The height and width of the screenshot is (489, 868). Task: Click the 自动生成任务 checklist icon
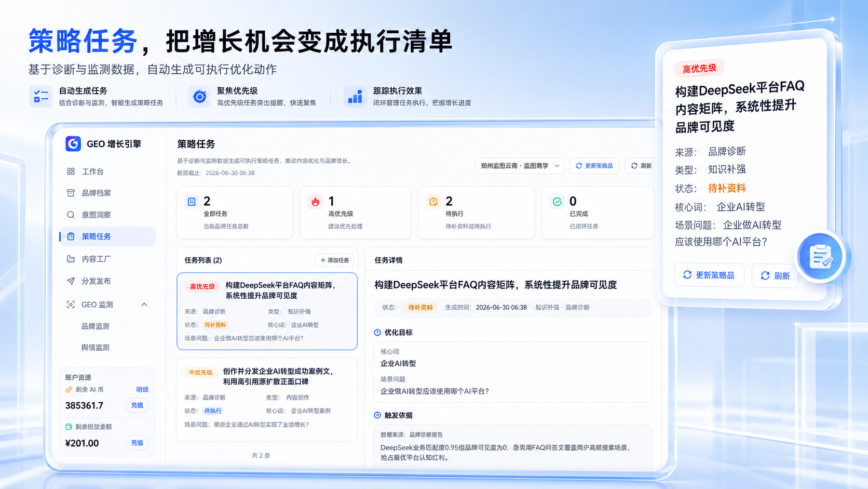pyautogui.click(x=40, y=97)
